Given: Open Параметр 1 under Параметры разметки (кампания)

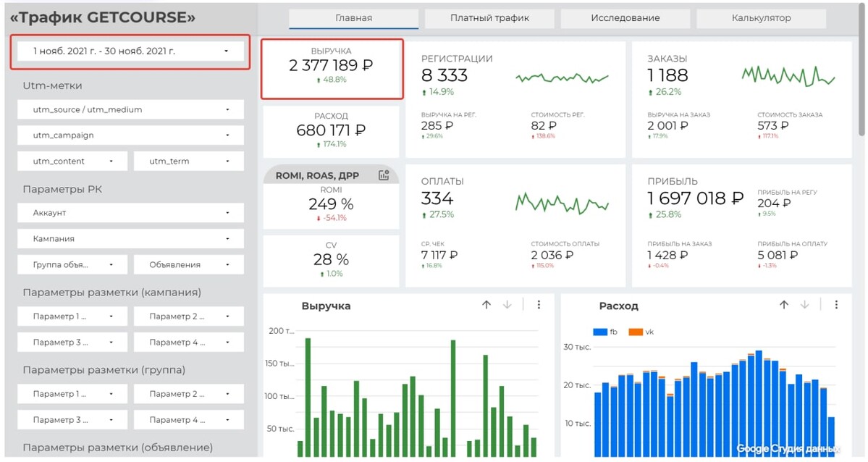Looking at the screenshot, I should (72, 316).
